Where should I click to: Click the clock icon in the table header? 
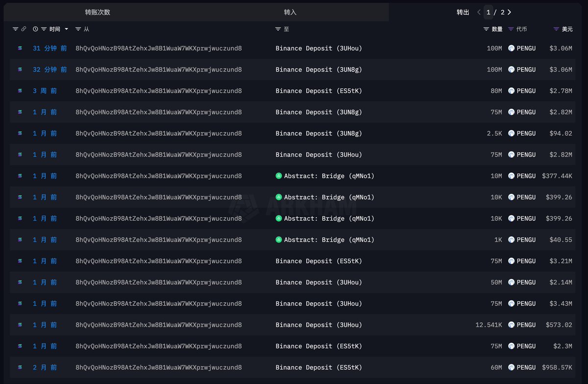point(35,29)
